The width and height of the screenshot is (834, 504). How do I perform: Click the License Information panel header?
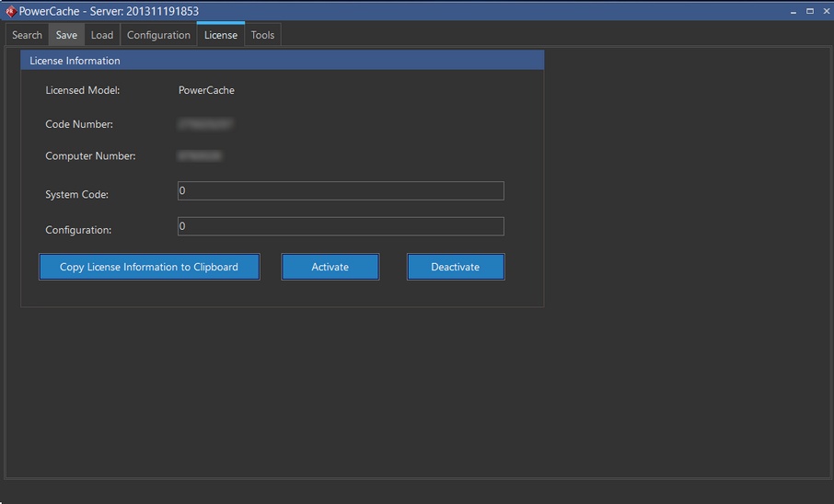[x=282, y=61]
